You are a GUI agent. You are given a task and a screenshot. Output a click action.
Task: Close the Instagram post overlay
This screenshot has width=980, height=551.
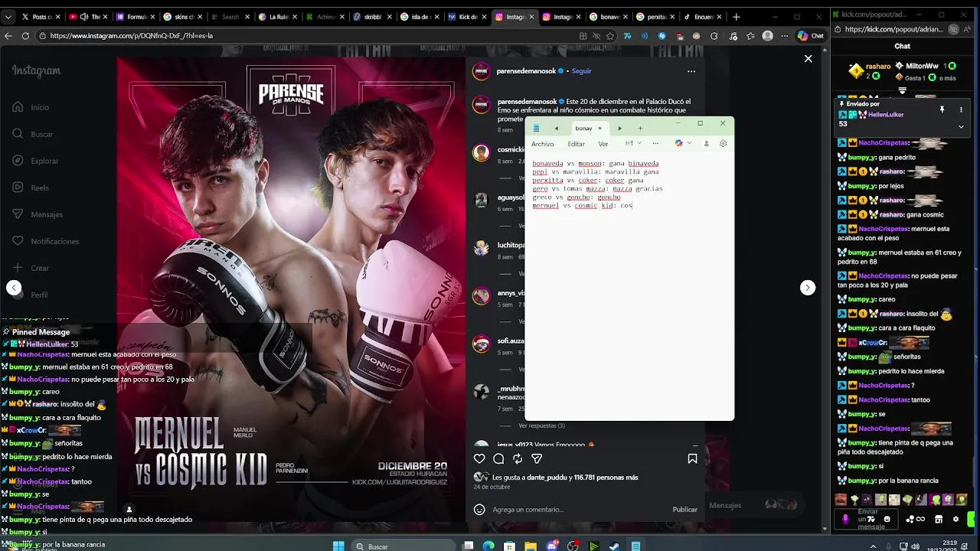[808, 58]
